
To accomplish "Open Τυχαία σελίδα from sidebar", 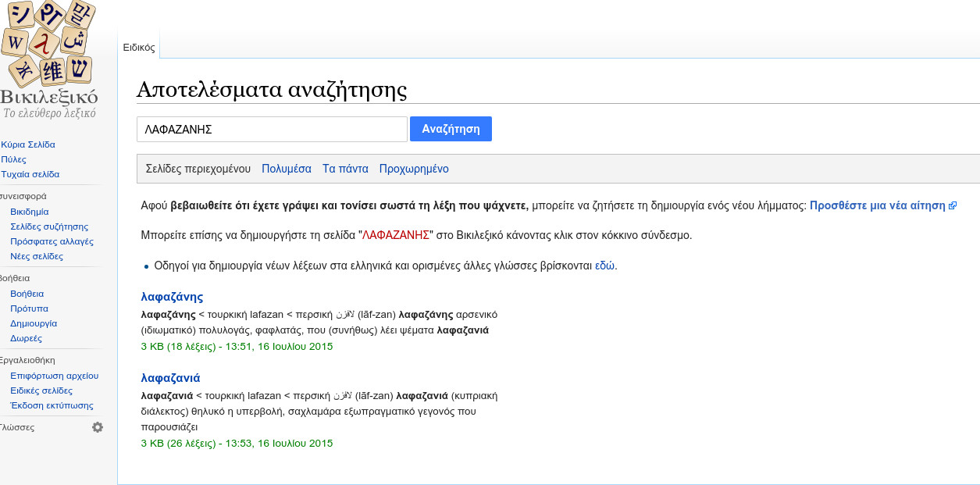I will pyautogui.click(x=30, y=174).
